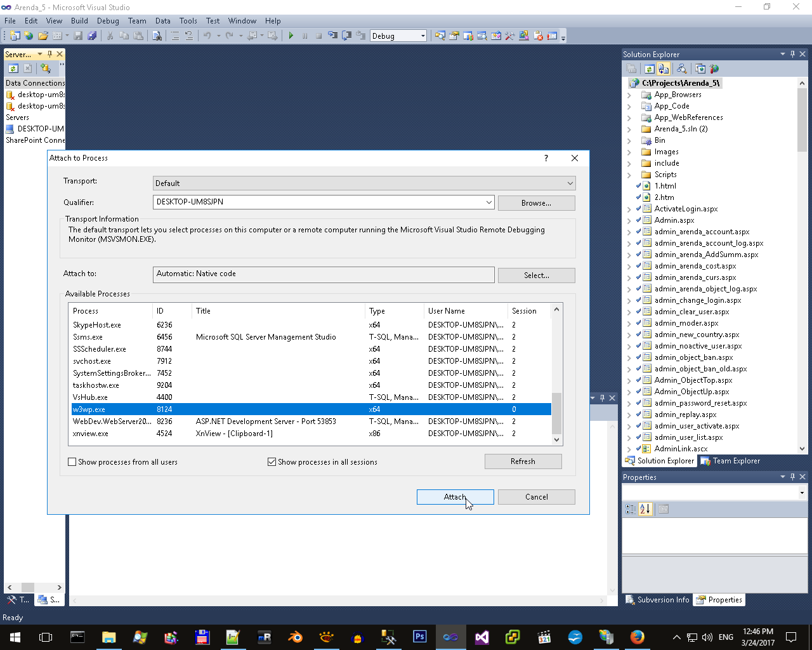Switch to the Team Explorer tab
This screenshot has width=812, height=650.
(x=730, y=461)
